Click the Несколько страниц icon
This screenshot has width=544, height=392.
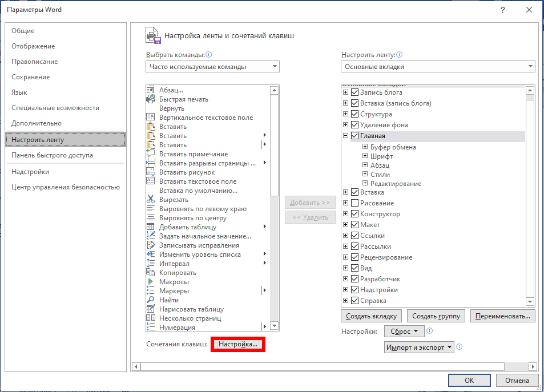pos(151,318)
